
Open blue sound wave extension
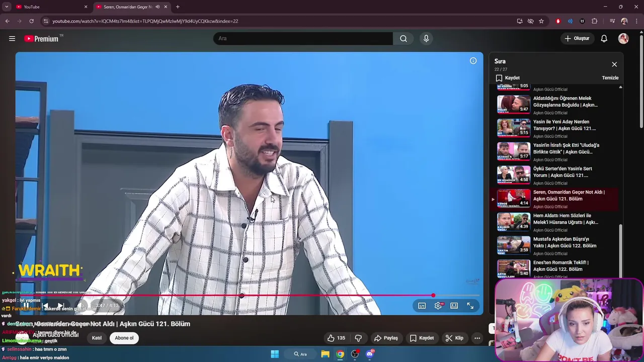[570, 21]
